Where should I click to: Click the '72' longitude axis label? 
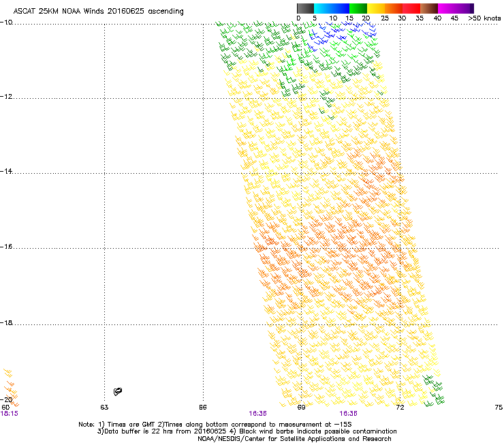coord(400,408)
